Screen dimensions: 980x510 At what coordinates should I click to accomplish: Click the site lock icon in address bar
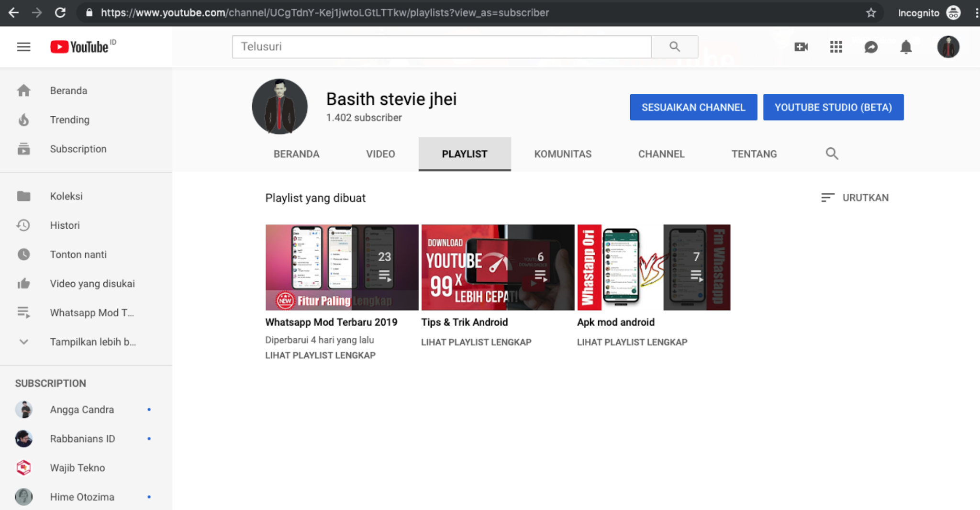(89, 13)
